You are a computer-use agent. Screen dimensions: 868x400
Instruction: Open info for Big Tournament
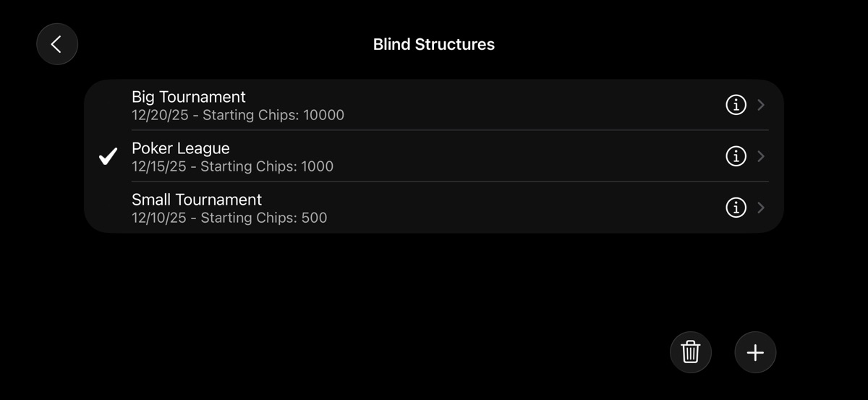pyautogui.click(x=736, y=105)
